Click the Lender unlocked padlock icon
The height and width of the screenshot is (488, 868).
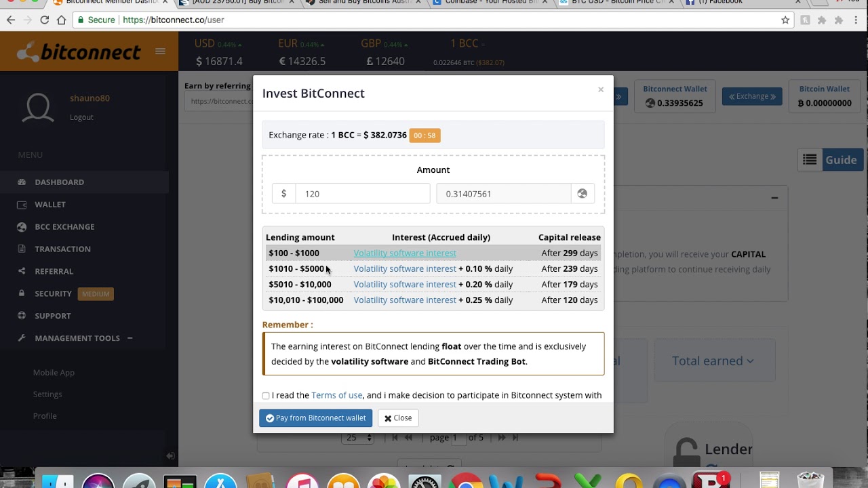(x=686, y=451)
